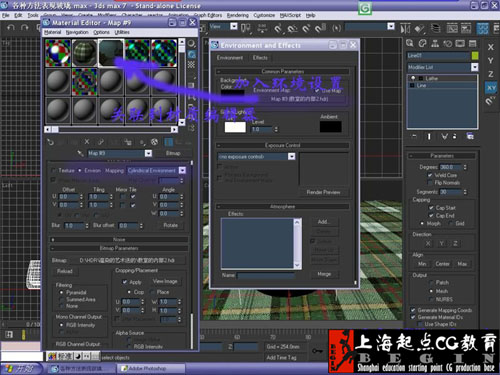Activate the checkered Material Editor toolbar icon
The width and height of the screenshot is (500, 375).
(x=482, y=29)
